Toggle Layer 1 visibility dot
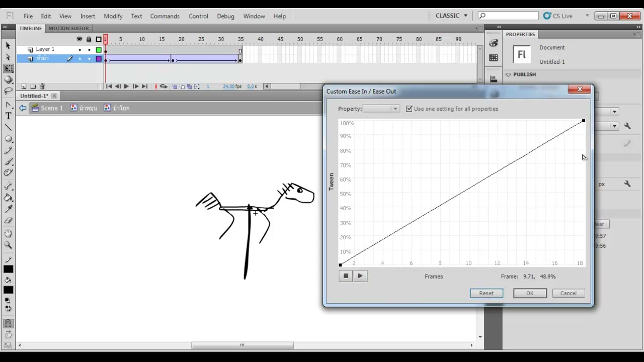Viewport: 644px width, 362px height. coord(79,49)
